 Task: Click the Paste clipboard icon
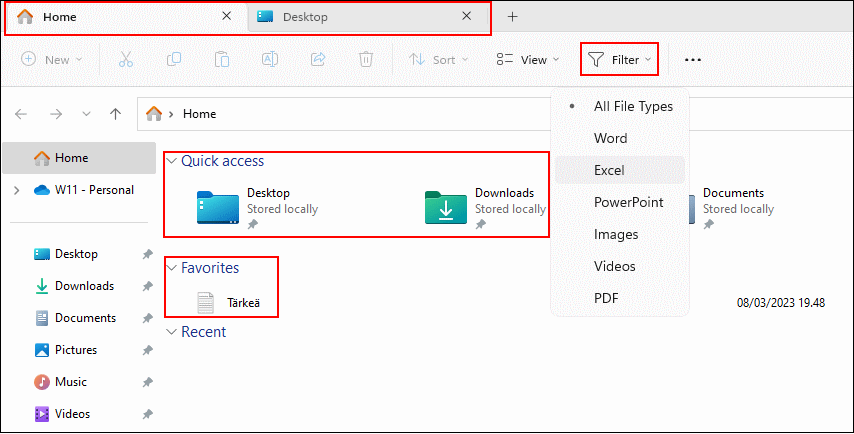pyautogui.click(x=222, y=59)
